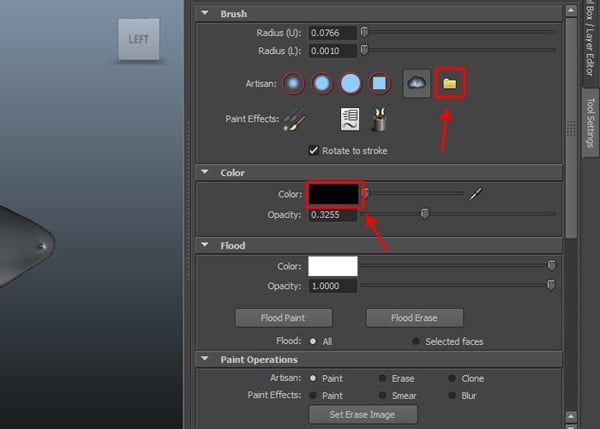Click the Paint Effects get brush icon
The width and height of the screenshot is (600, 429).
295,120
